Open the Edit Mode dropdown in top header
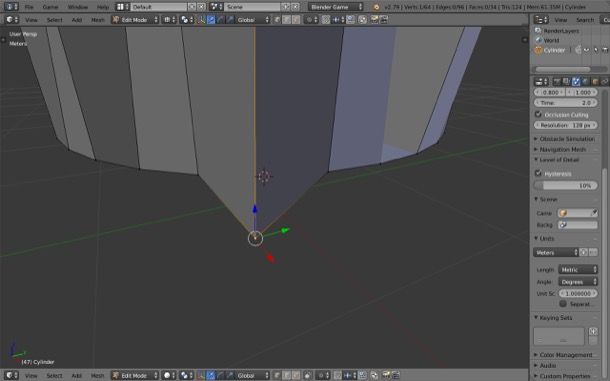610x381 pixels. [x=135, y=19]
